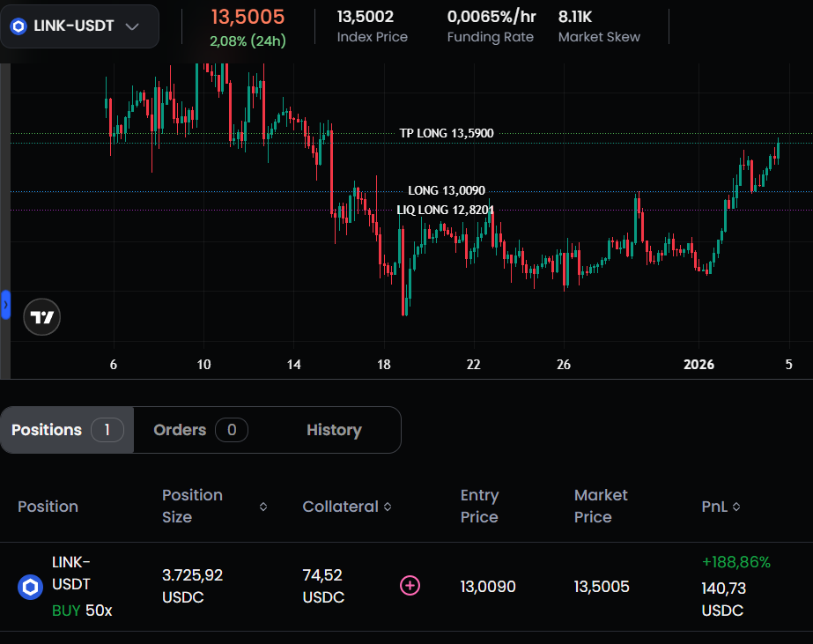This screenshot has height=644, width=813.
Task: Click the 10 date label on time axis
Action: tap(203, 365)
